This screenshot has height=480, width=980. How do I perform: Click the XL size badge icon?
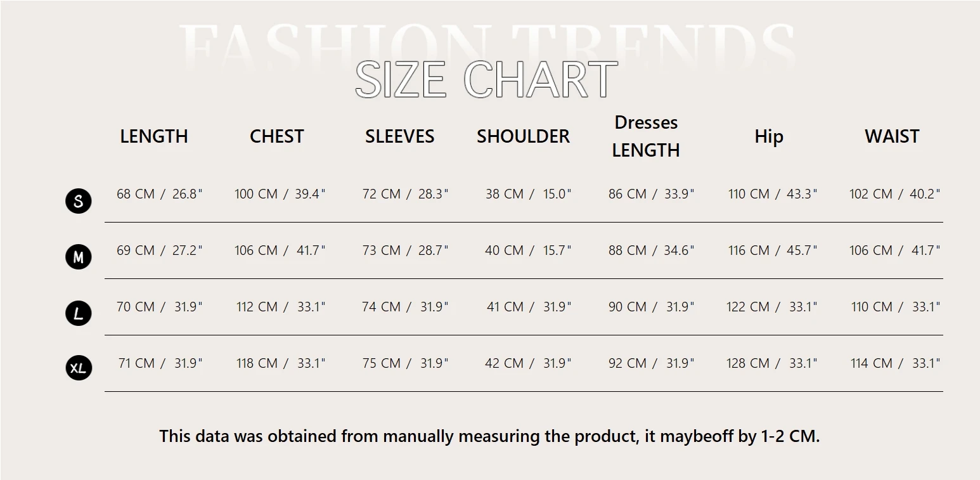[x=79, y=368]
